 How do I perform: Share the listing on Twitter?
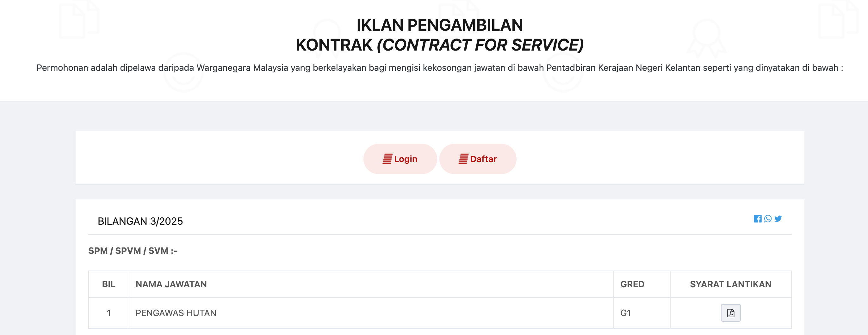click(x=778, y=219)
